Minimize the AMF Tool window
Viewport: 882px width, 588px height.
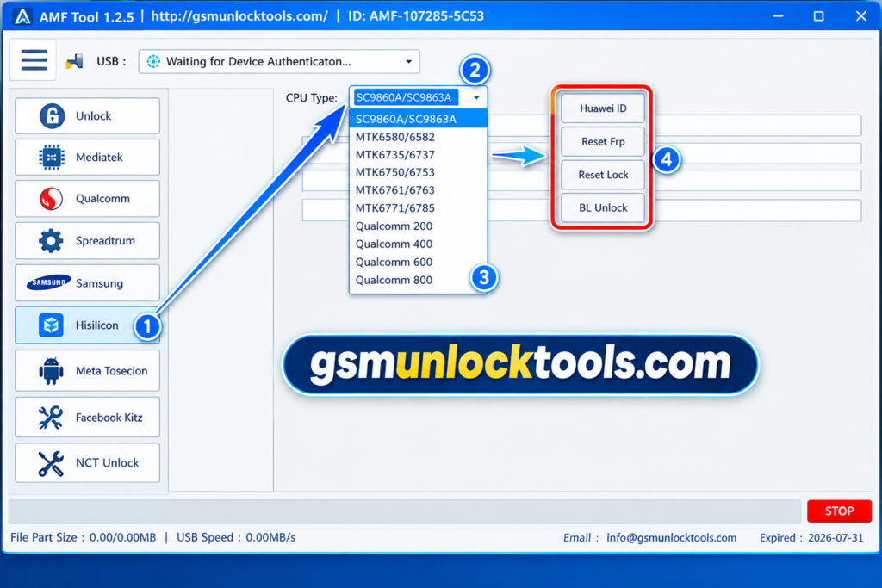pos(778,16)
